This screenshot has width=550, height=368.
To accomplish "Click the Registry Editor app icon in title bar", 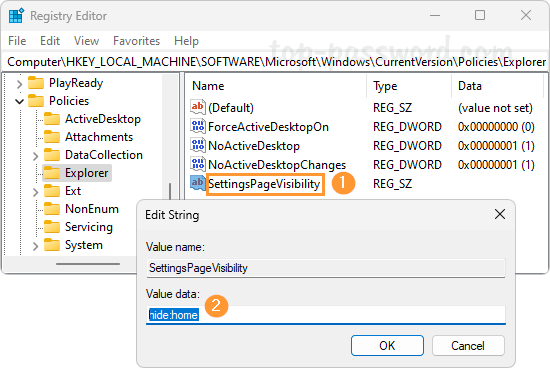I will [16, 16].
